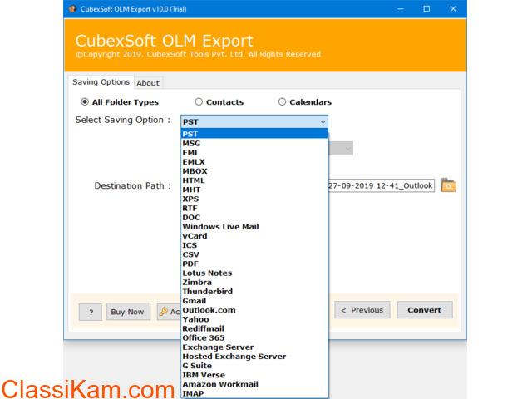
Task: Minimize the OLM Export window
Action: tap(401, 9)
